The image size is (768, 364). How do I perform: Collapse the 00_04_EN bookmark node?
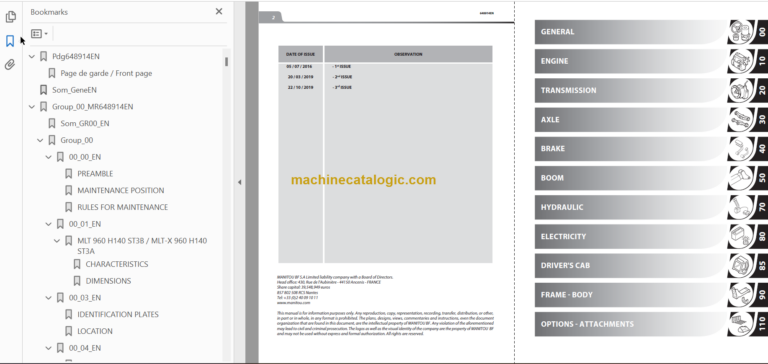pos(48,348)
